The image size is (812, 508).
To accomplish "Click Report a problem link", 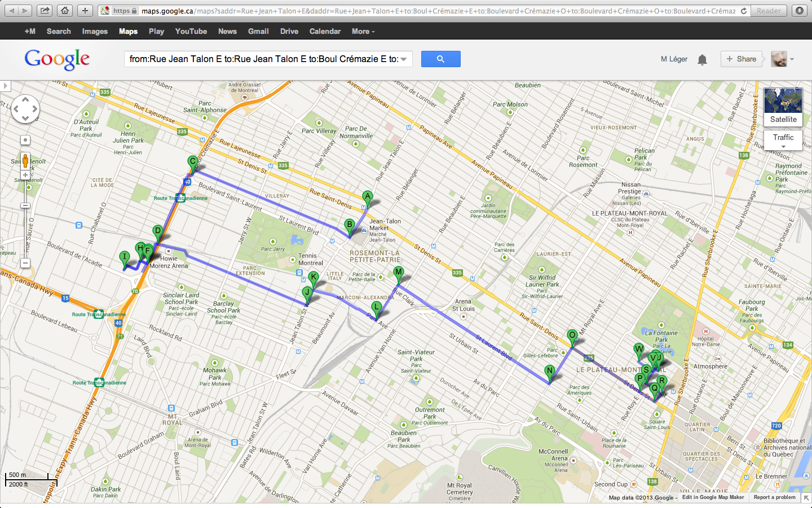I will point(774,497).
